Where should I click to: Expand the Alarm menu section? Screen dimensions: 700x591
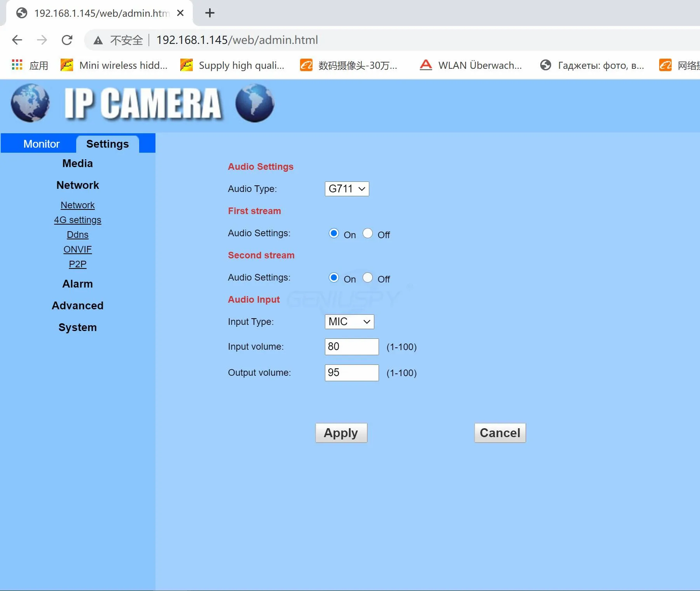coord(77,284)
